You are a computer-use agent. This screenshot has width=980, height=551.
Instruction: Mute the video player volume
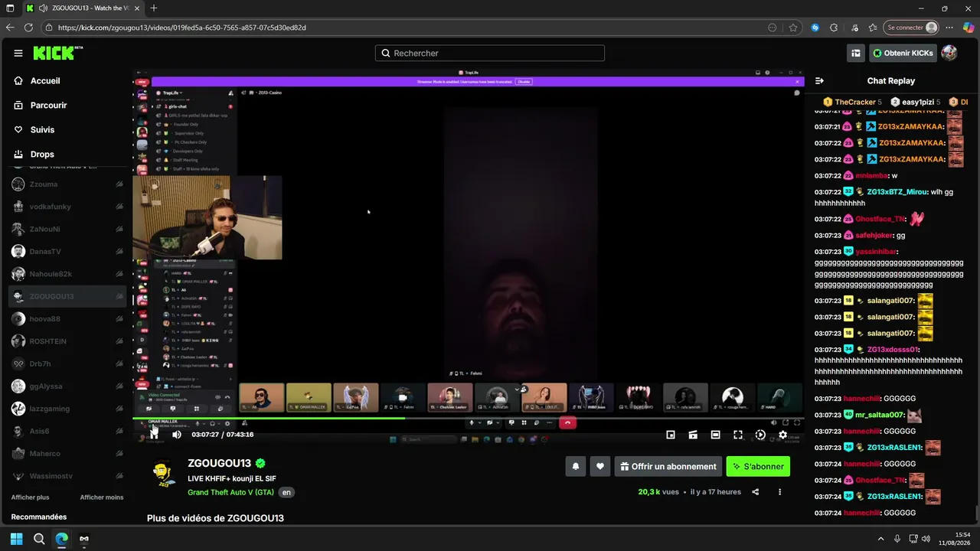pos(177,434)
